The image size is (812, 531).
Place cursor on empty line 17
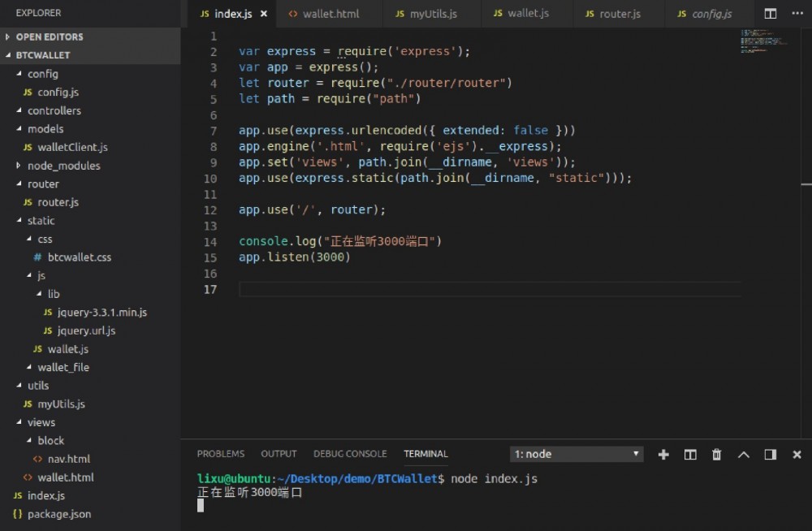(x=490, y=289)
